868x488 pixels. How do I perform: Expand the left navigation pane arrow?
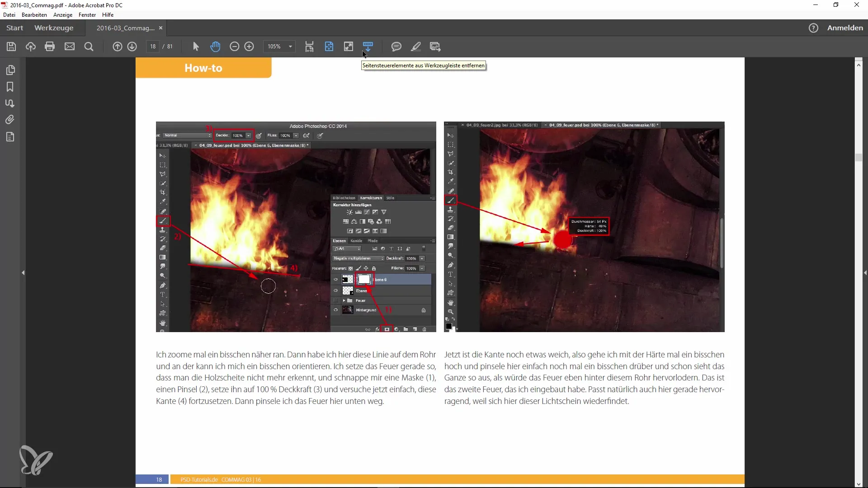[x=23, y=273]
